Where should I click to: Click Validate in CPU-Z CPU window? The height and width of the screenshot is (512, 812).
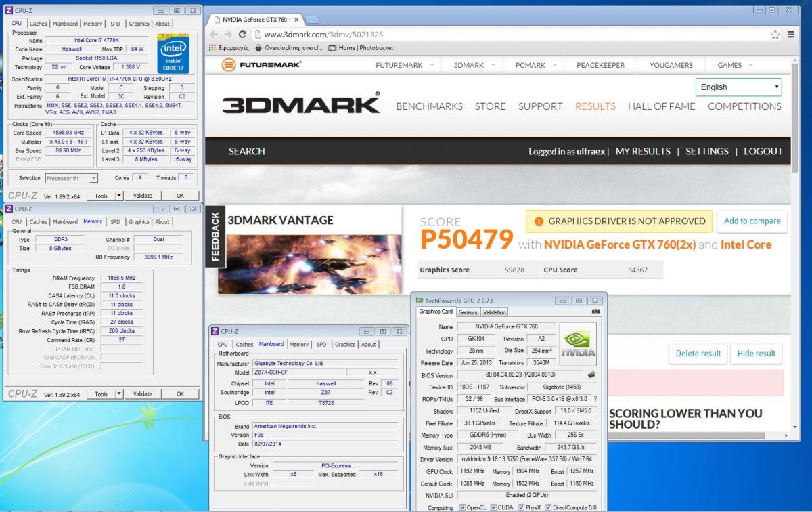click(x=143, y=196)
